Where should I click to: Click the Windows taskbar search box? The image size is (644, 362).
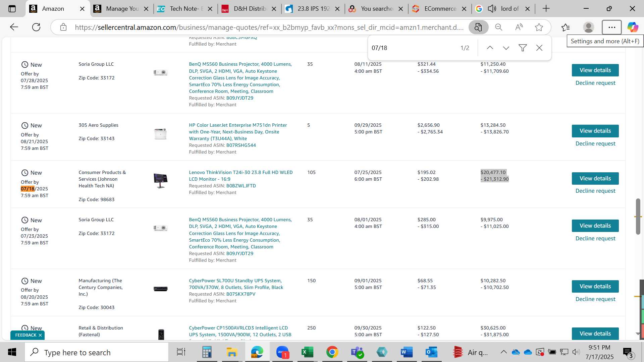pyautogui.click(x=97, y=352)
